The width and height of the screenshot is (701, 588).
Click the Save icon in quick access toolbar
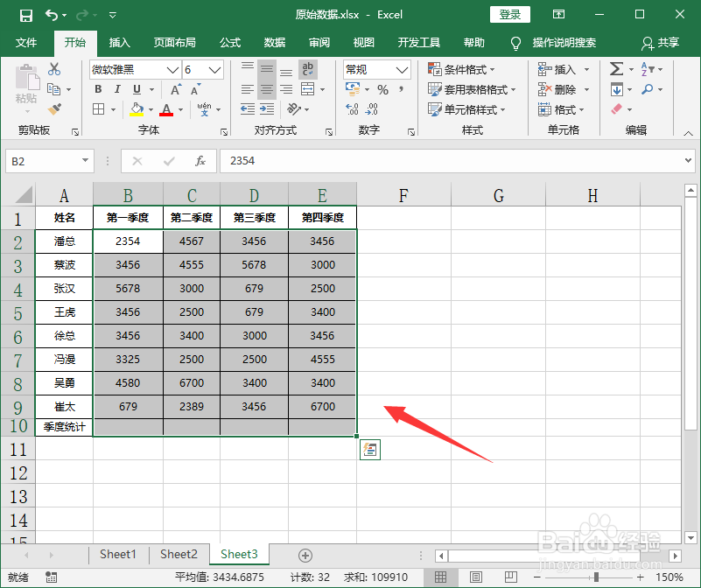pos(26,16)
